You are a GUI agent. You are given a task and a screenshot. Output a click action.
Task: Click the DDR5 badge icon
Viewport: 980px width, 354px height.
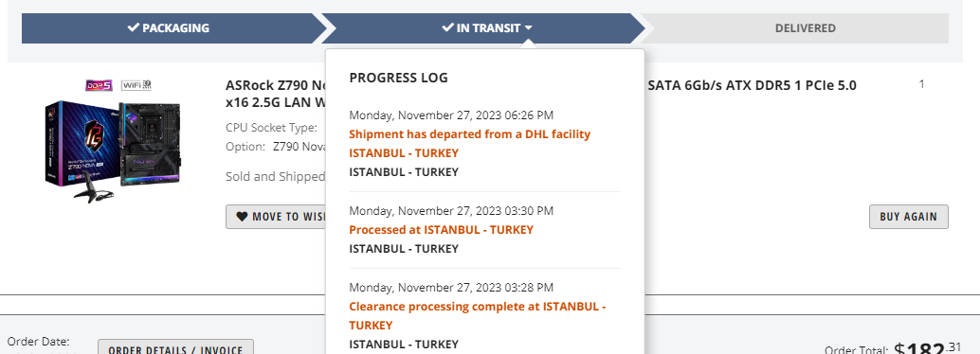pyautogui.click(x=99, y=85)
